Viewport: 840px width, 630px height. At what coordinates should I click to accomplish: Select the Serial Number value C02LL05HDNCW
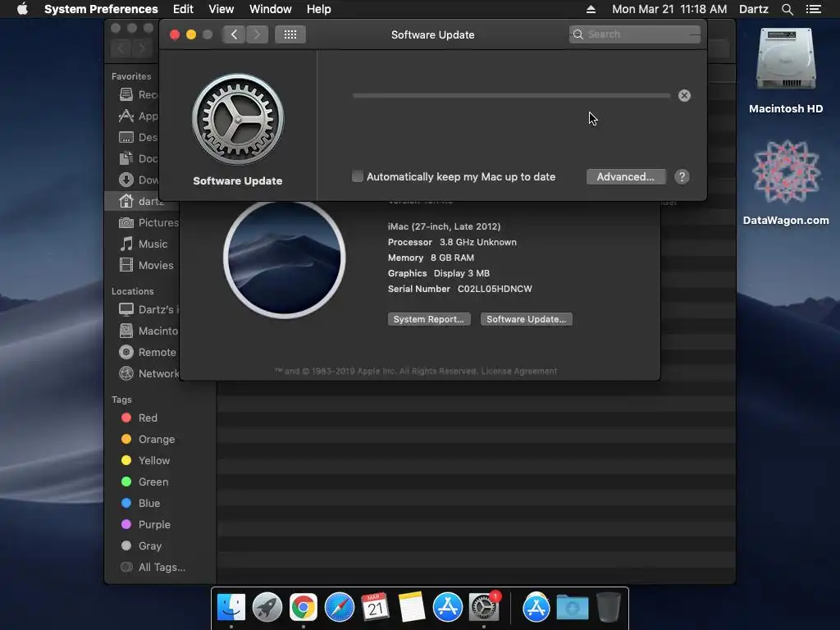[x=495, y=289]
